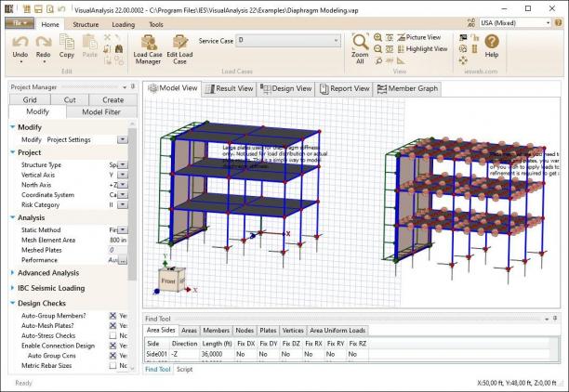Toggle the Auto-Group Members checkbox
Image resolution: width=569 pixels, height=392 pixels.
tap(112, 316)
